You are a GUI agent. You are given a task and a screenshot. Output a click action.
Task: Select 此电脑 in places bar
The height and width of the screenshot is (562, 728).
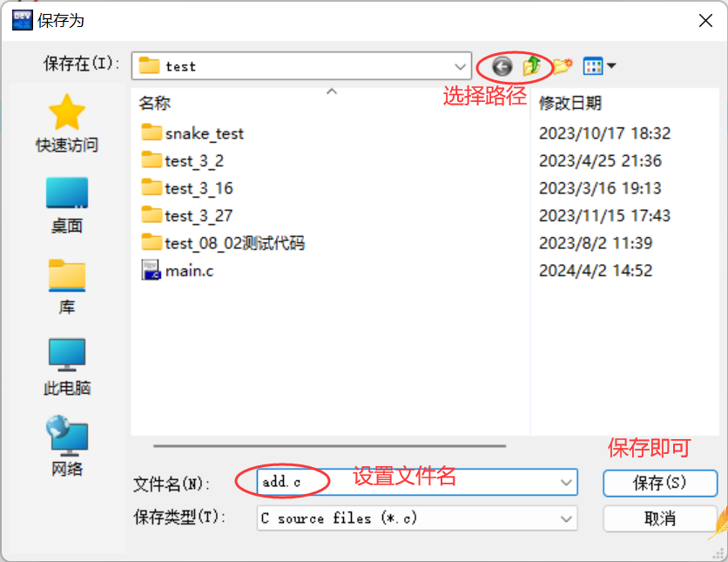click(x=67, y=367)
